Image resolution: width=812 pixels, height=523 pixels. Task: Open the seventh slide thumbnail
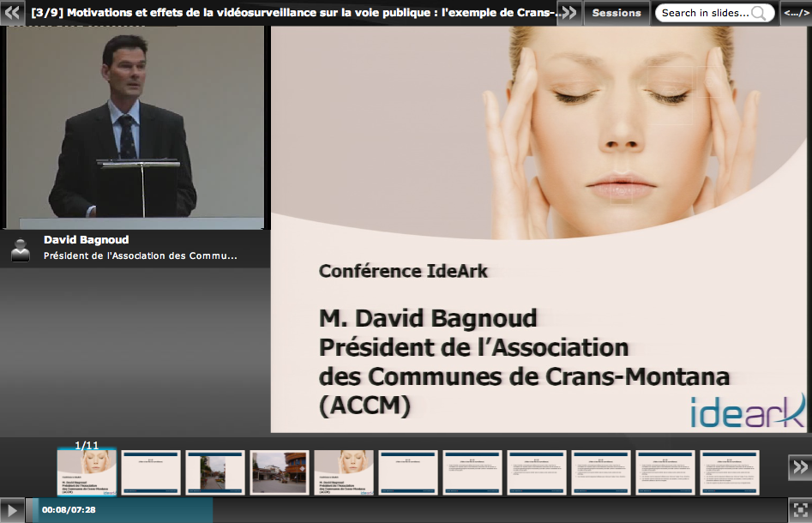coord(472,472)
